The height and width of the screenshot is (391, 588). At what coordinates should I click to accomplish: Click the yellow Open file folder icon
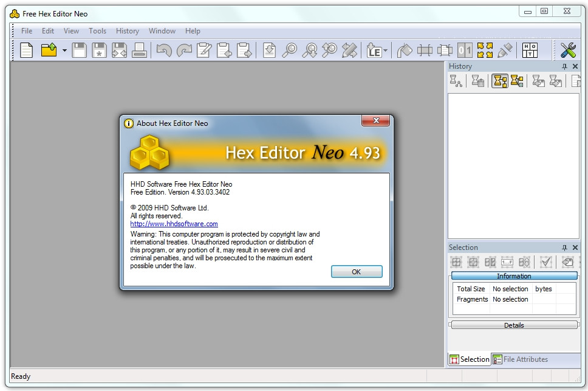49,50
